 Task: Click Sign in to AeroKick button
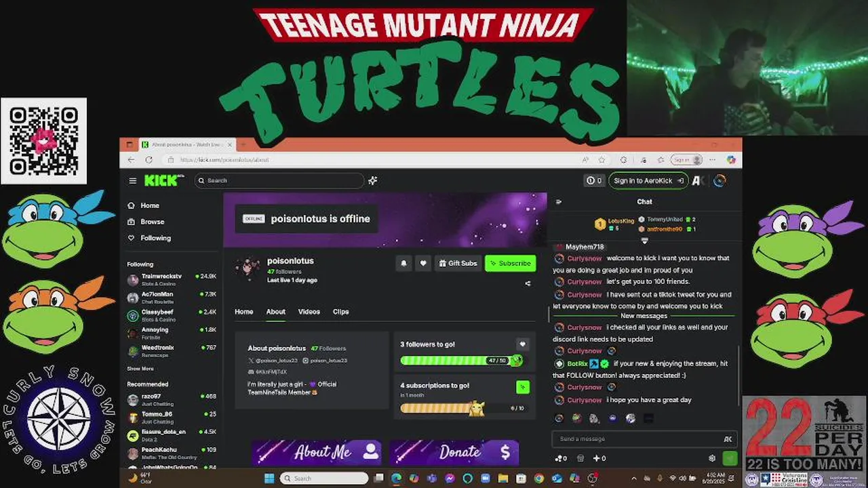click(x=648, y=180)
